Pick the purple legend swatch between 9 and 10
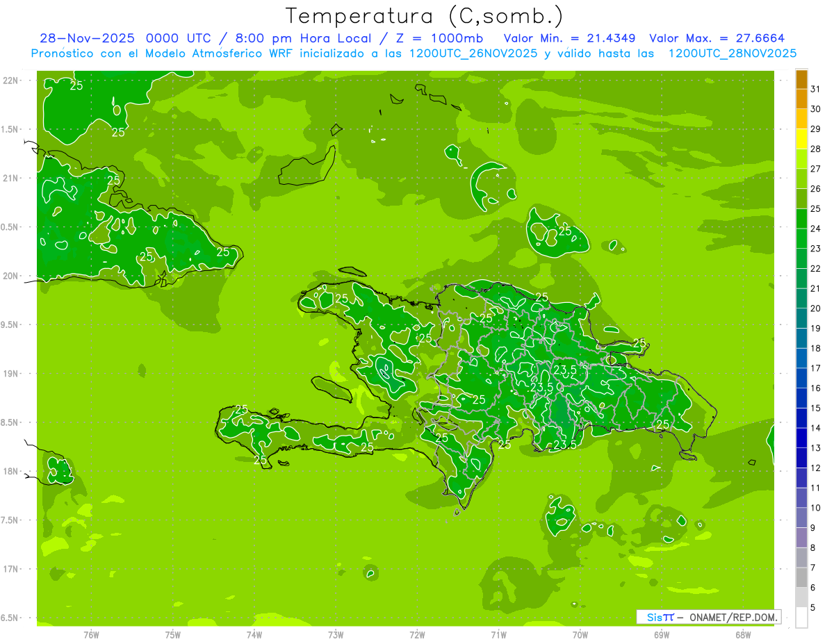 pos(801,518)
